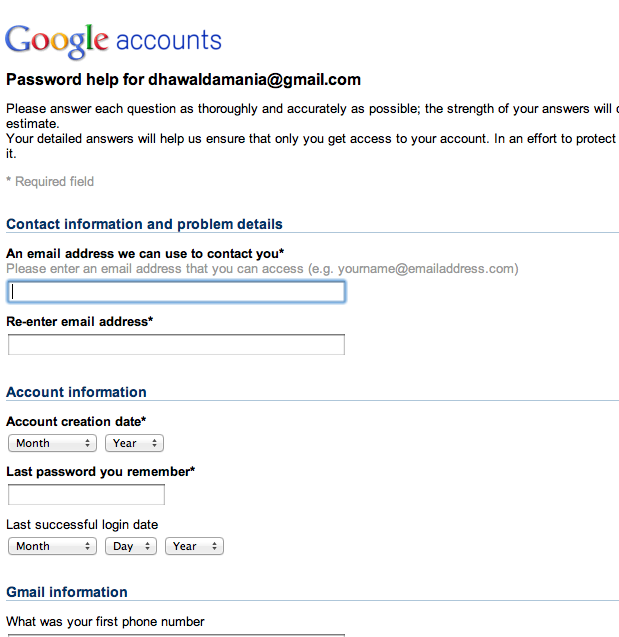This screenshot has height=637, width=619.
Task: Click the Re-enter email address field
Action: coord(176,345)
